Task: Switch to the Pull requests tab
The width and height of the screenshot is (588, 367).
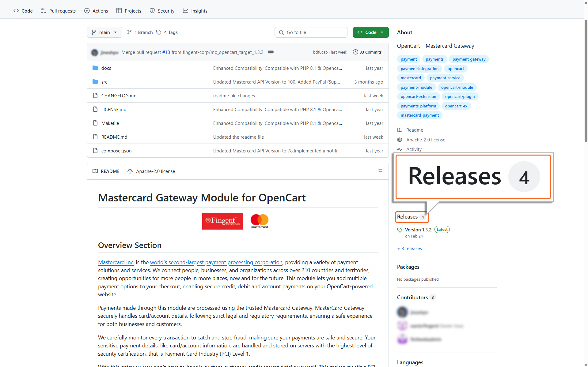Action: pyautogui.click(x=58, y=11)
